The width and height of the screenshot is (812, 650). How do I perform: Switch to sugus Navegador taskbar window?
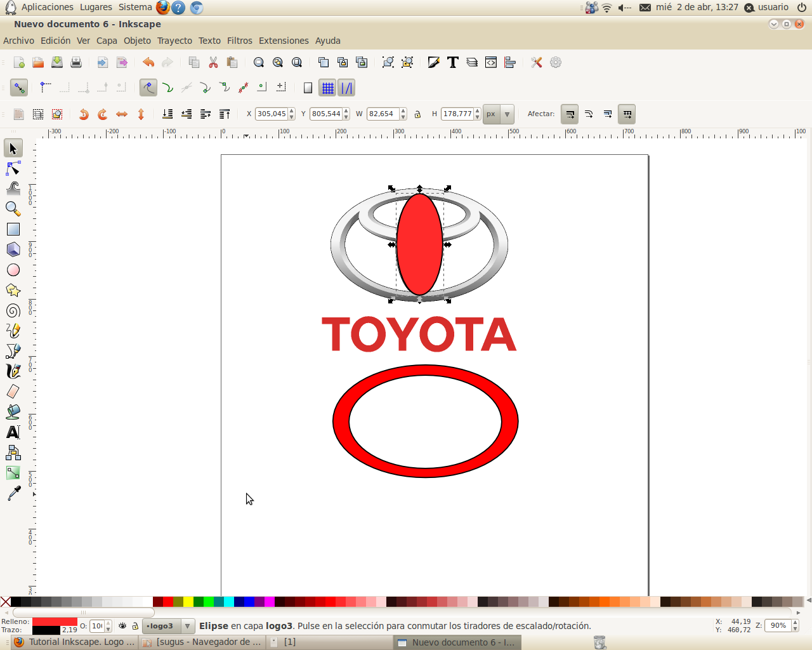pyautogui.click(x=202, y=642)
